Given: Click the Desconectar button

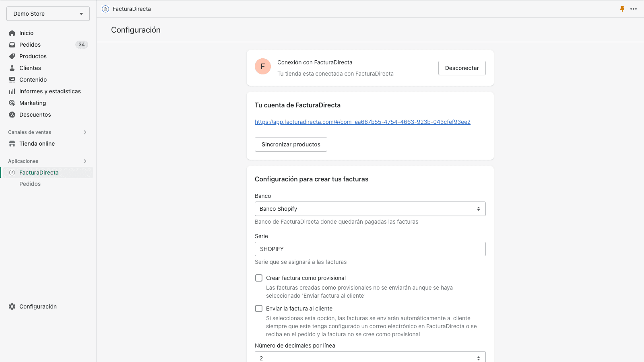Looking at the screenshot, I should tap(462, 68).
